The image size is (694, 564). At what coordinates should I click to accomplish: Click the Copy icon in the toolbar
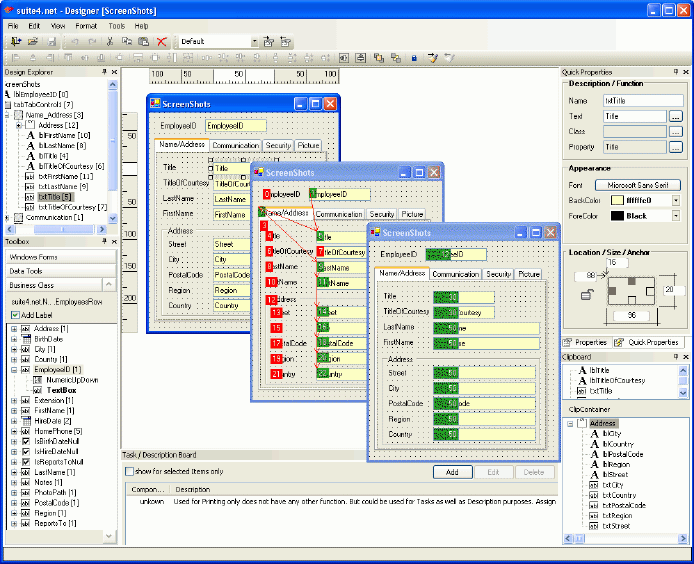(x=127, y=42)
